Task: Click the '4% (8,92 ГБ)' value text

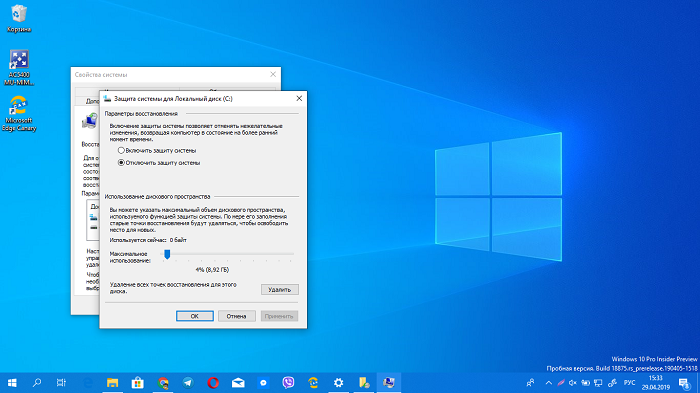Action: (x=212, y=270)
